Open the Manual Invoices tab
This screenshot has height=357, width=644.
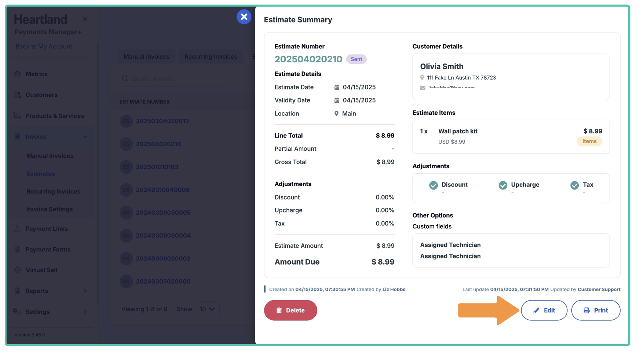(146, 57)
